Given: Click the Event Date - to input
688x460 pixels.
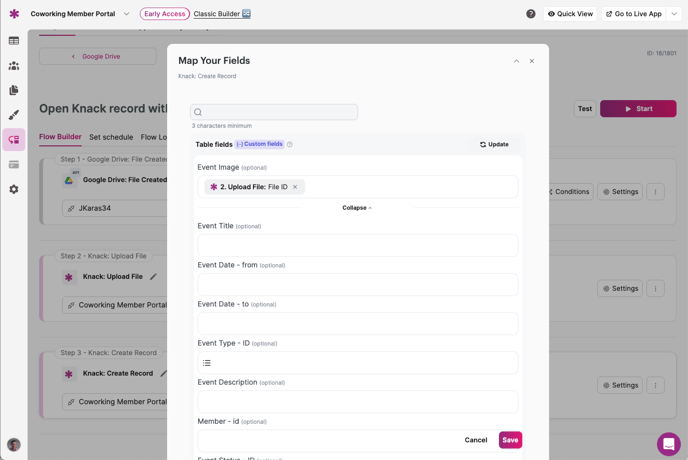Looking at the screenshot, I should click(358, 323).
